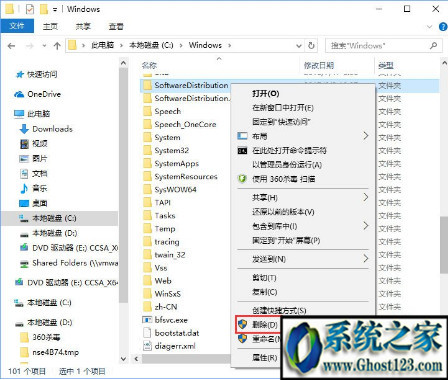Image resolution: width=448 pixels, height=380 pixels.
Task: Switch to the 共享 ribbon tab
Action: [83, 26]
